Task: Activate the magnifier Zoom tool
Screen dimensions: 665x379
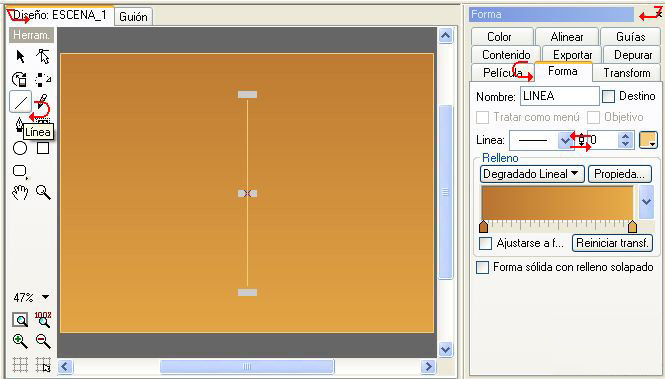Action: click(43, 192)
